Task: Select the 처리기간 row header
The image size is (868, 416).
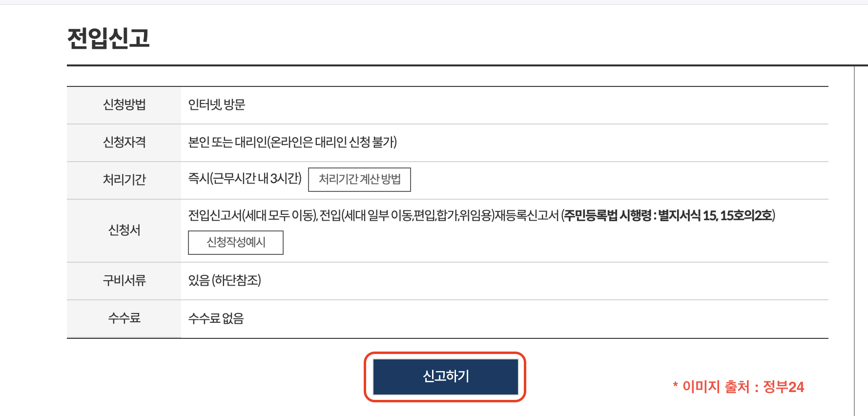Action: pyautogui.click(x=123, y=180)
